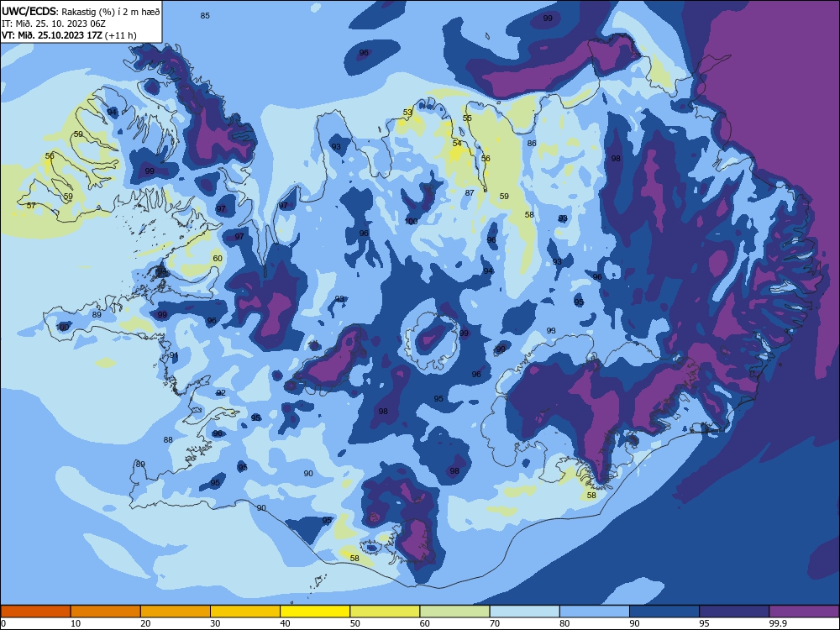Click the map value '91' on the west coast
The image size is (840, 630).
pos(174,355)
